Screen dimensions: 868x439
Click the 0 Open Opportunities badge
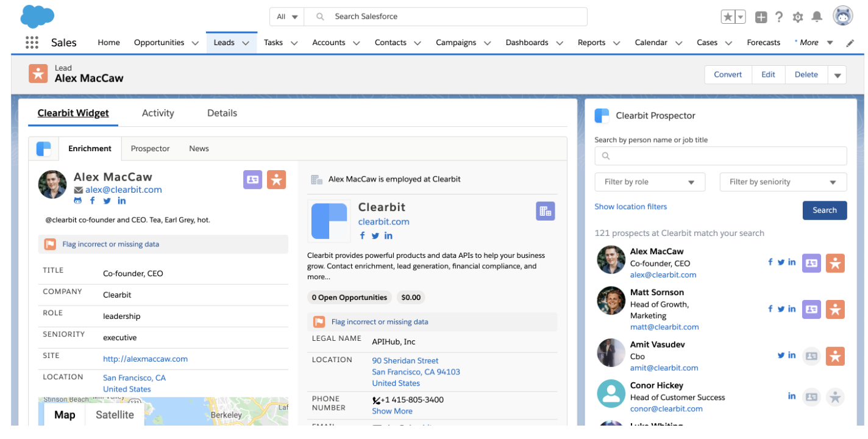[x=349, y=298]
